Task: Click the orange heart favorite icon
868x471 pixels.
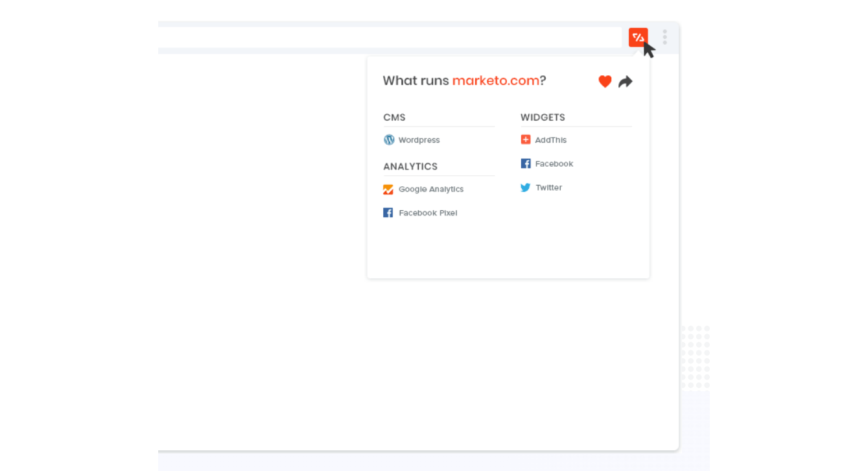Action: click(605, 81)
